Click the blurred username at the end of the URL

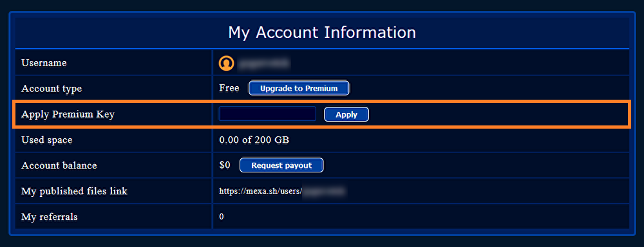323,191
